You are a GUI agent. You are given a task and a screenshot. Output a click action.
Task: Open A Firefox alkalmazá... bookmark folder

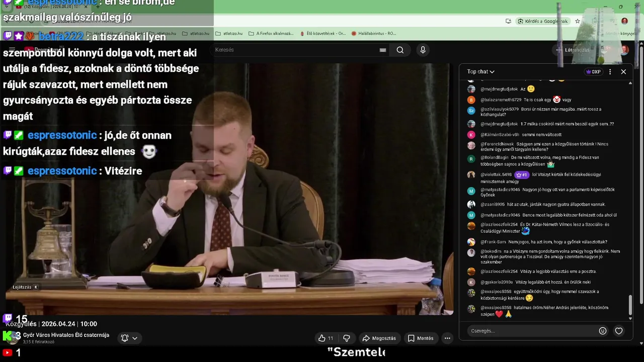coord(271,34)
